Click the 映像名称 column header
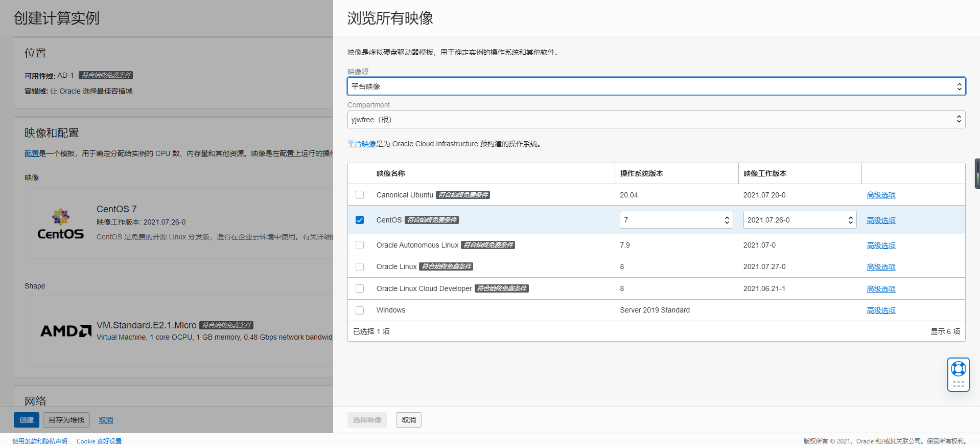 click(x=391, y=173)
